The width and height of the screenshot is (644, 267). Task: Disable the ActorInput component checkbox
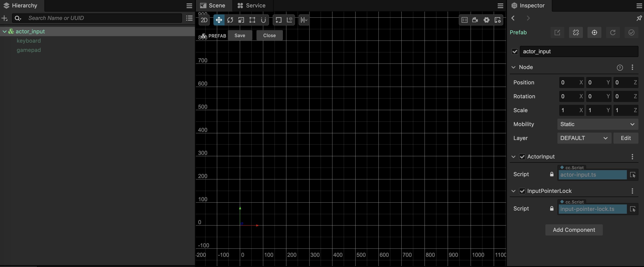point(522,157)
